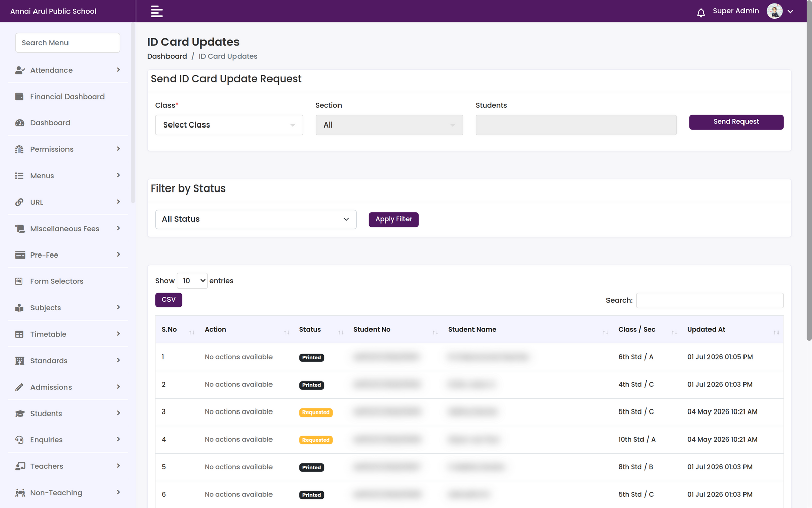Sort by Updated At column arrows
This screenshot has height=508, width=812.
[776, 332]
